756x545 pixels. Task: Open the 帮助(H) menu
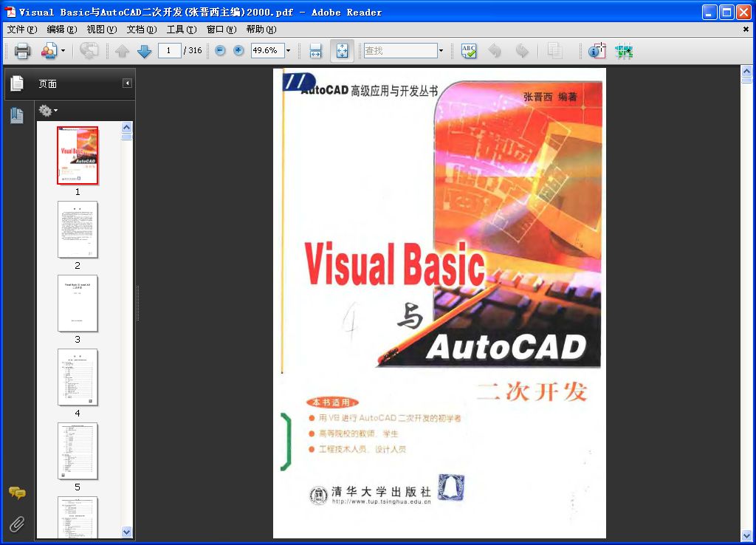click(x=261, y=30)
